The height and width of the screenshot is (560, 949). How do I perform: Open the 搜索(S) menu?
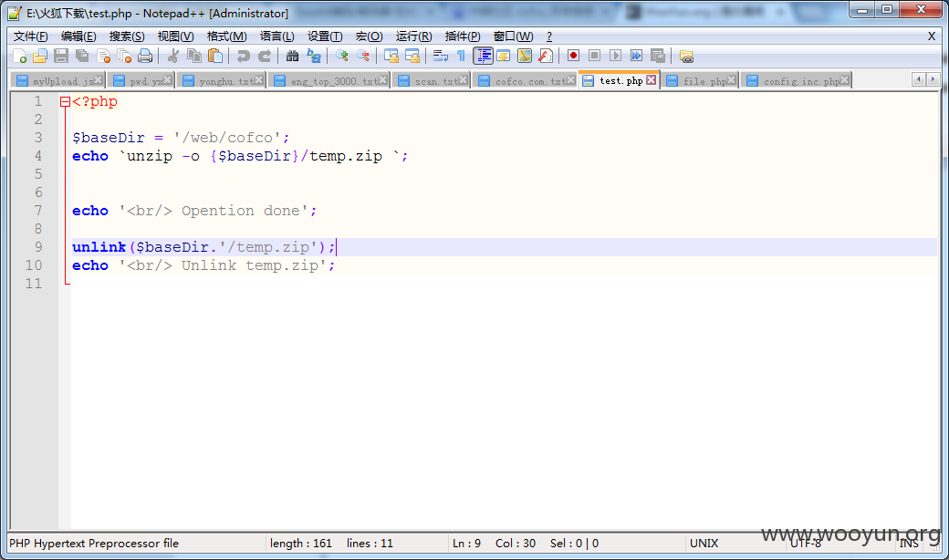pos(127,36)
